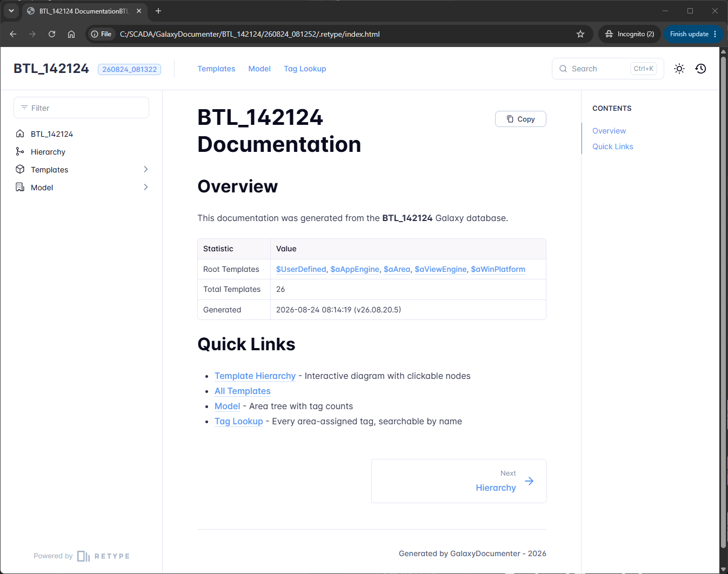Viewport: 728px width, 574px height.
Task: Toggle light/dark theme sun icon
Action: pyautogui.click(x=679, y=69)
